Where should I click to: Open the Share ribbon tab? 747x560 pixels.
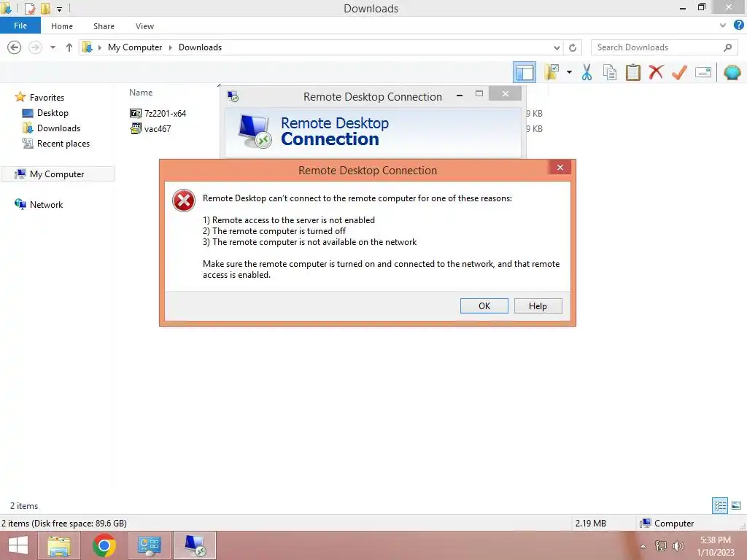pos(104,26)
